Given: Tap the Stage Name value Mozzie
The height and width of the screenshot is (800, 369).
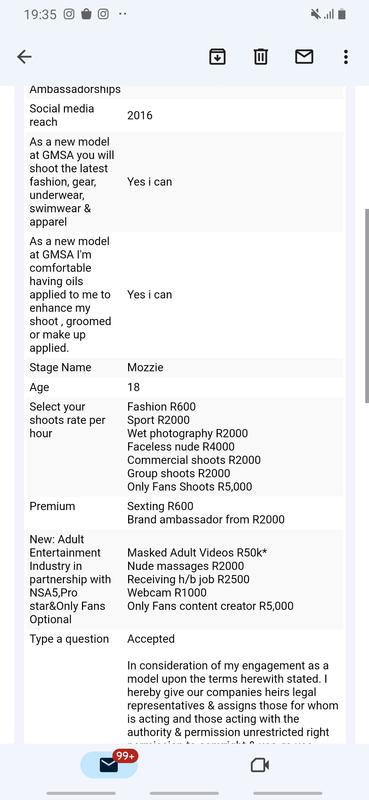Looking at the screenshot, I should click(x=145, y=367).
